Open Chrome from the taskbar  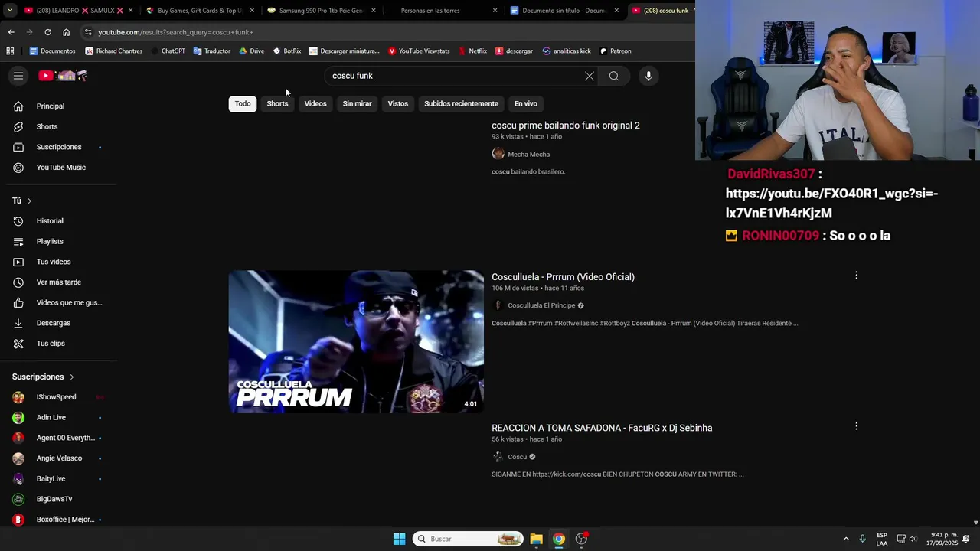(x=559, y=539)
